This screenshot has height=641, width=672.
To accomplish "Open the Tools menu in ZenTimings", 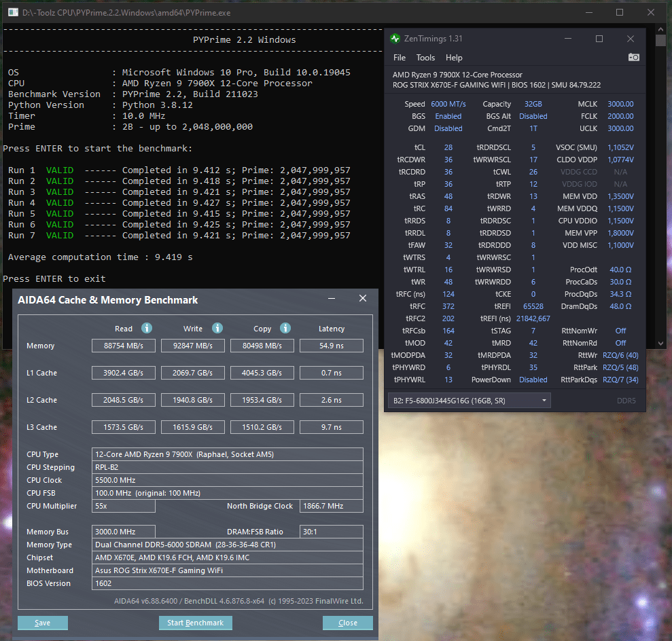I will click(425, 57).
